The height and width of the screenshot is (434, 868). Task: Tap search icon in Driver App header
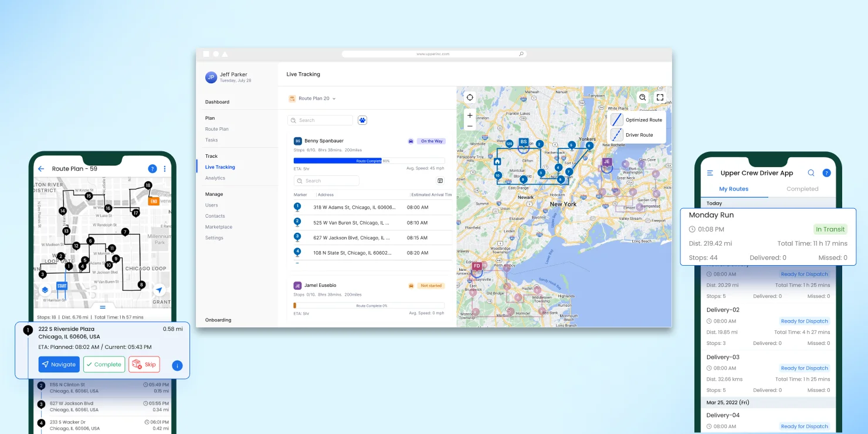click(811, 173)
